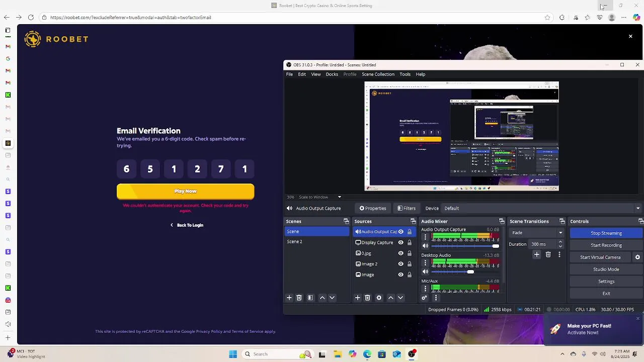
Task: Open OBS File menu
Action: pos(289,74)
